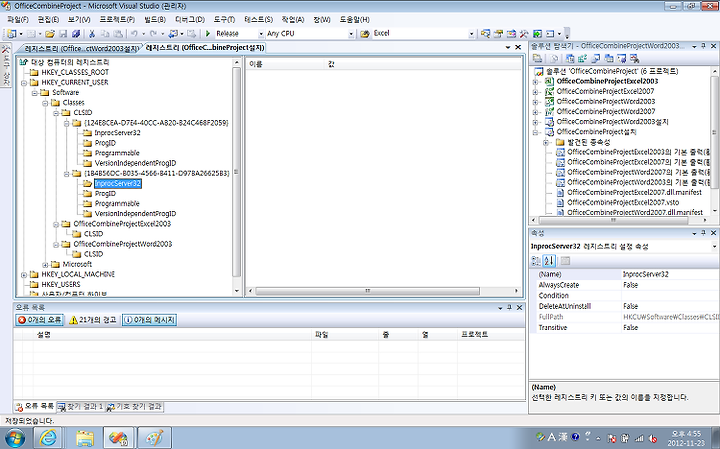Open Object Browser from main toolbar
The image size is (720, 449).
pos(511,34)
